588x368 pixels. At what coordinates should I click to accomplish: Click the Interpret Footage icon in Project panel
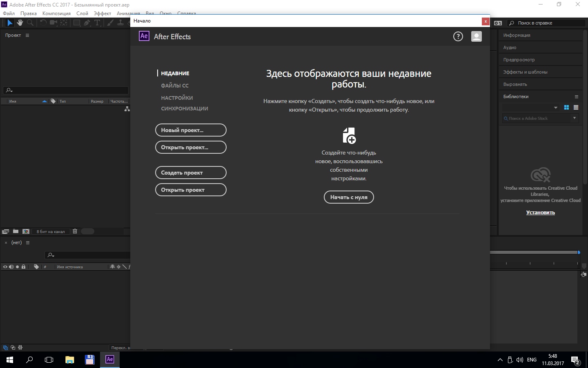click(x=6, y=231)
